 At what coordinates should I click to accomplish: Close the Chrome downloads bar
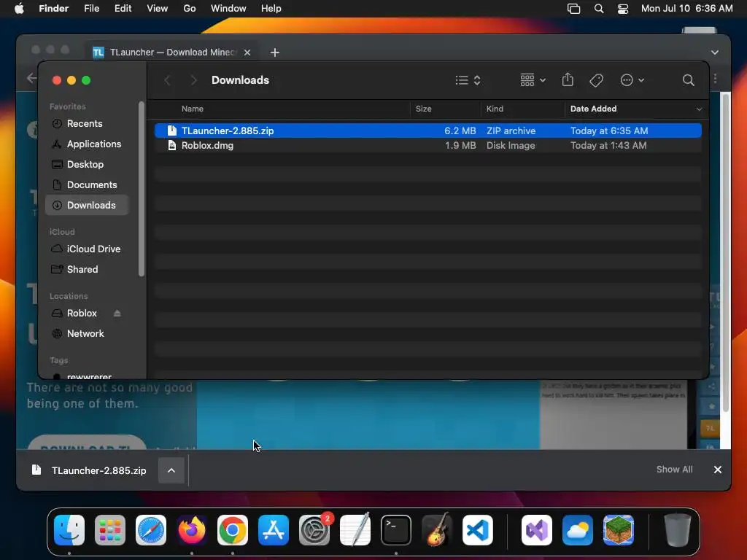coord(718,470)
